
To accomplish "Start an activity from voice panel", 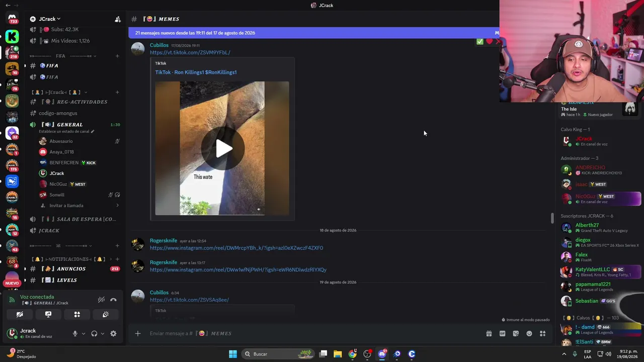I will [x=77, y=314].
